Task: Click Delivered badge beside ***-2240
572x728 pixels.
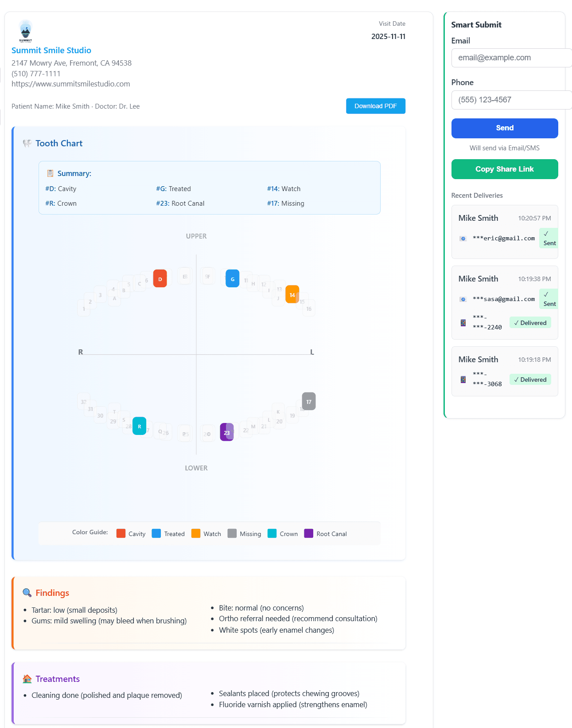Action: 530,323
